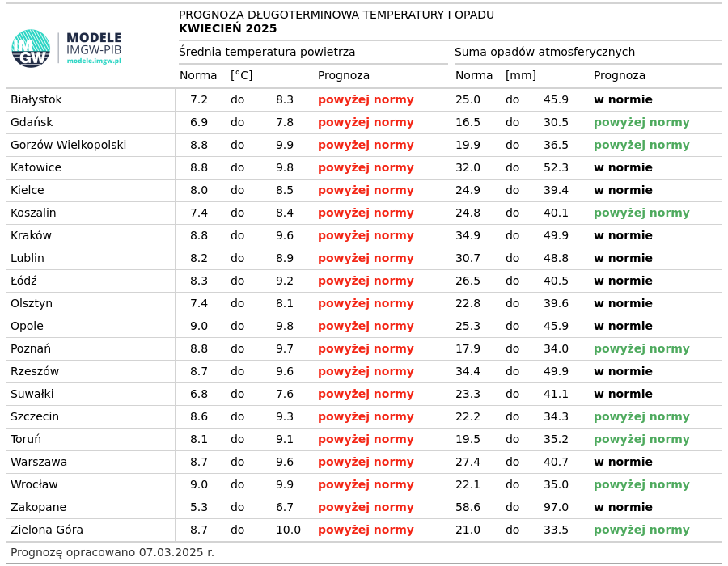Click Zielona Góra's 10.0 temperature value
The image size is (728, 566).
(288, 530)
